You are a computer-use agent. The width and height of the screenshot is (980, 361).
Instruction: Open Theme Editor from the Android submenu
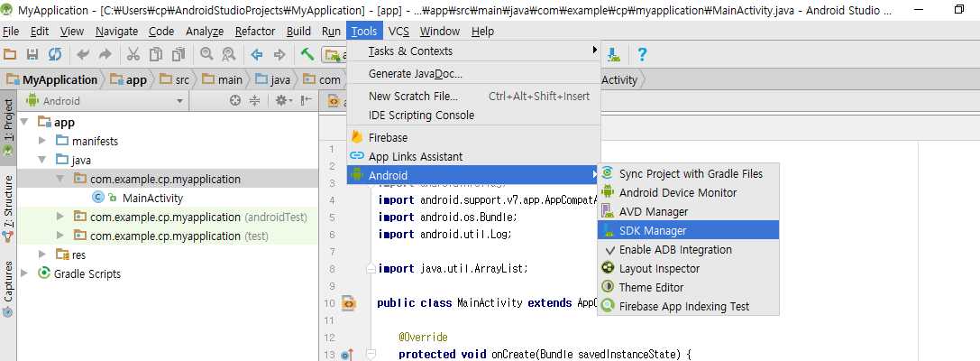pos(688,287)
